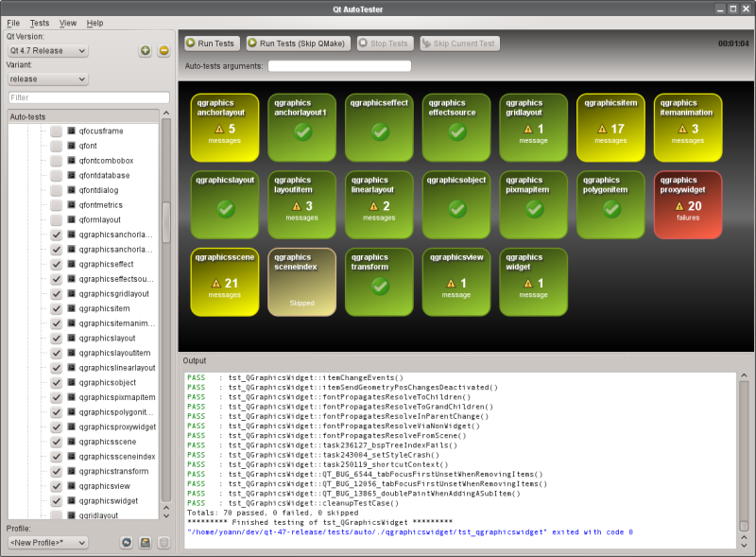Click the output line 'Totals: 70 passed'
Image resolution: width=756 pixels, height=557 pixels.
pos(272,513)
